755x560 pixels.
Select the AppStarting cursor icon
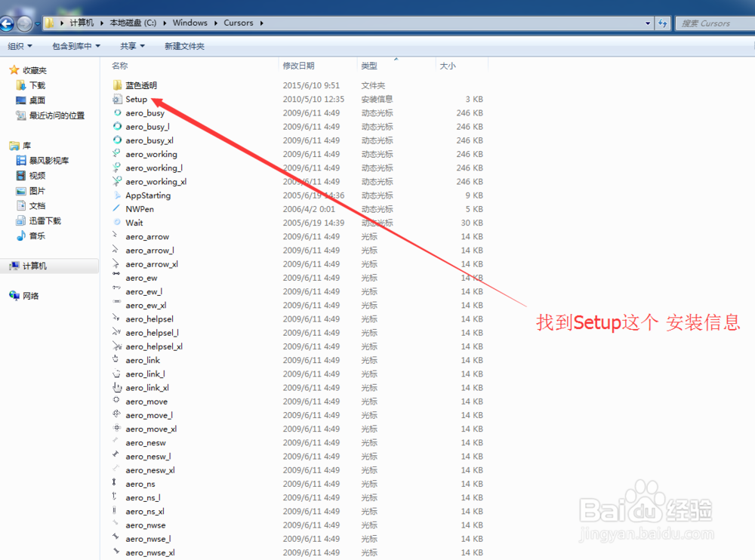[117, 195]
